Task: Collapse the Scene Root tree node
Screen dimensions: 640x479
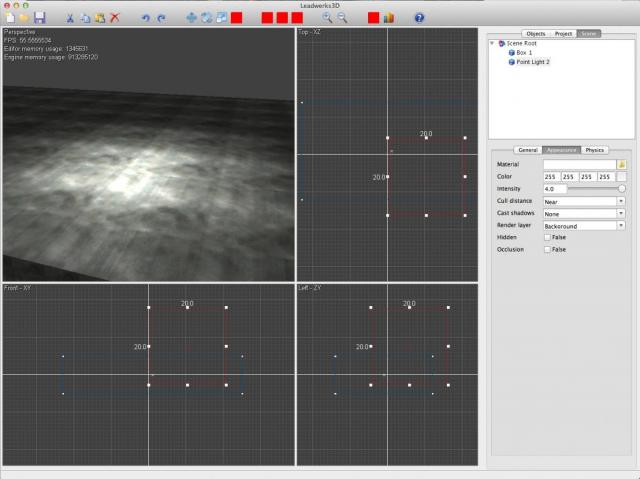Action: coord(492,43)
